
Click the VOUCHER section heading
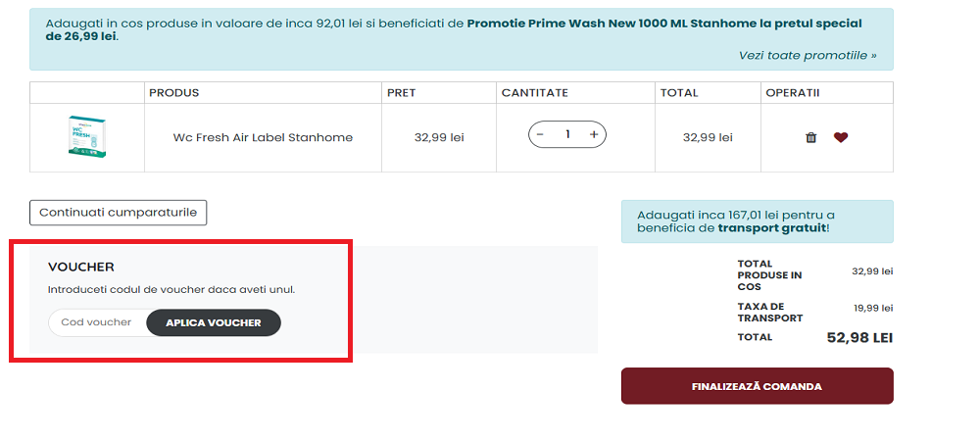(x=81, y=267)
